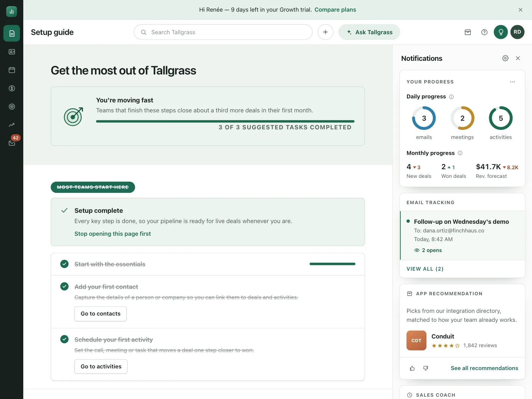This screenshot has width=532, height=399.
Task: Open the Compare plans link
Action: [335, 10]
